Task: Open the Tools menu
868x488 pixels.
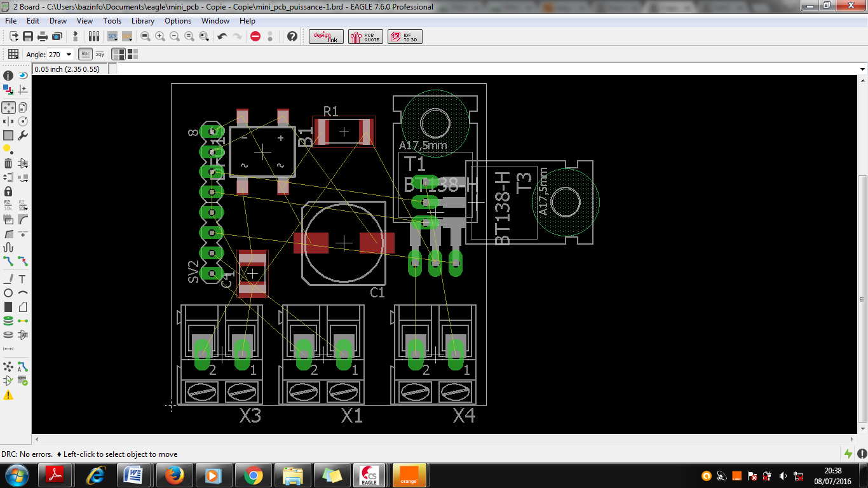Action: coord(112,21)
